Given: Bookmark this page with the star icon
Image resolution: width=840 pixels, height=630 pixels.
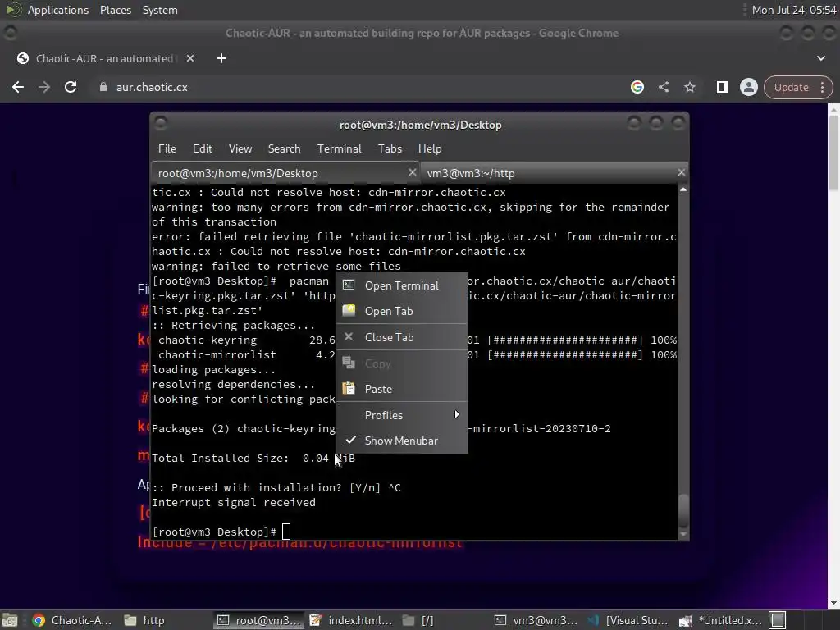Looking at the screenshot, I should (689, 87).
